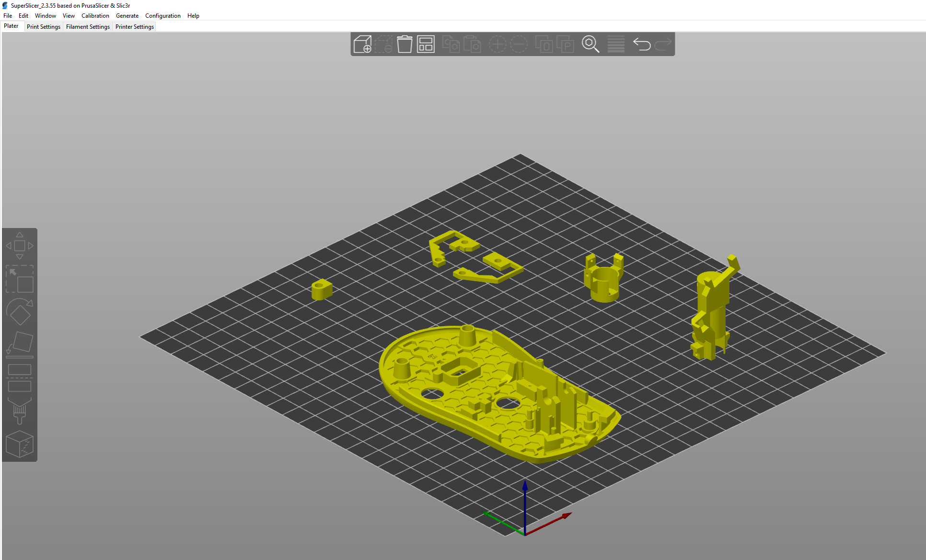Select the Rotate gizmo tool
926x560 pixels.
tap(20, 312)
